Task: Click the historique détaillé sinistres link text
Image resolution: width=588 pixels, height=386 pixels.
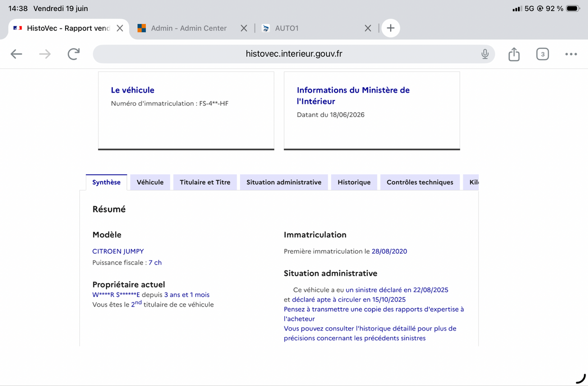Action: [x=370, y=333]
